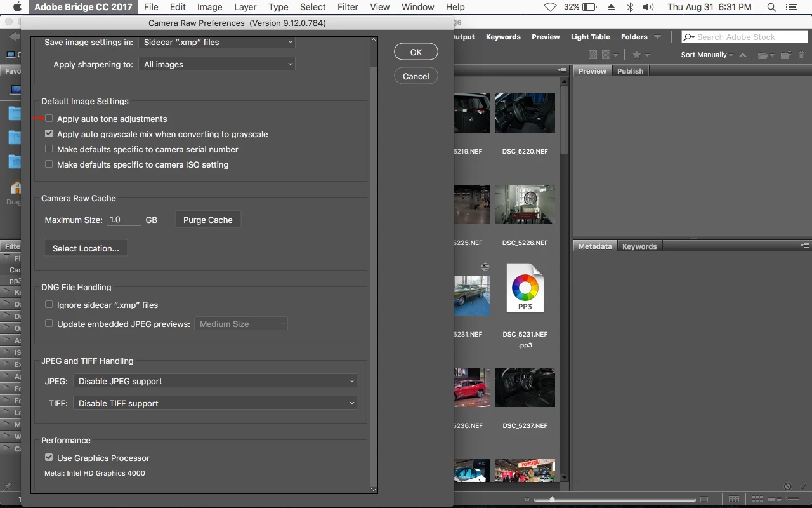Click the generate previews embedded icon
This screenshot has height=508, width=812.
point(593,55)
